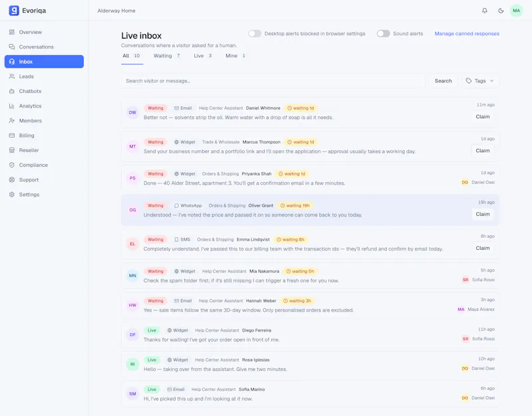The image size is (532, 416).
Task: Click EL avatar for Emma Lindqvist
Action: [x=132, y=244]
